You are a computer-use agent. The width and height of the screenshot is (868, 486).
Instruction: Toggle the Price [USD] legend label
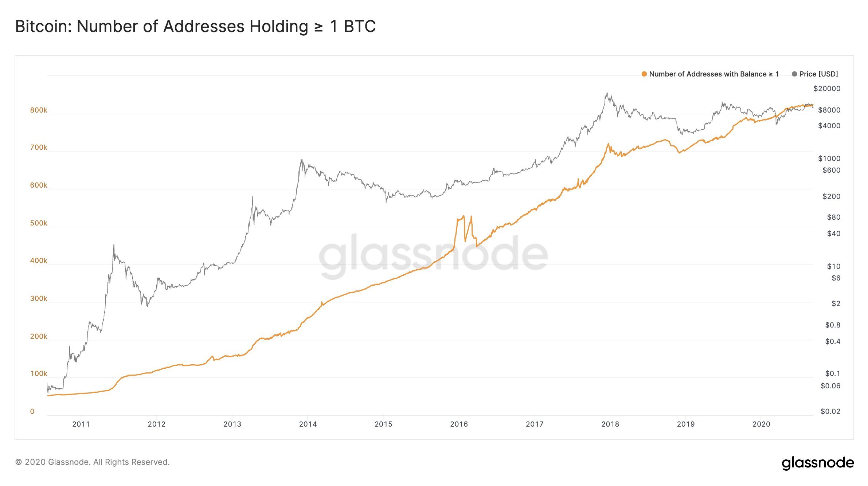(818, 74)
